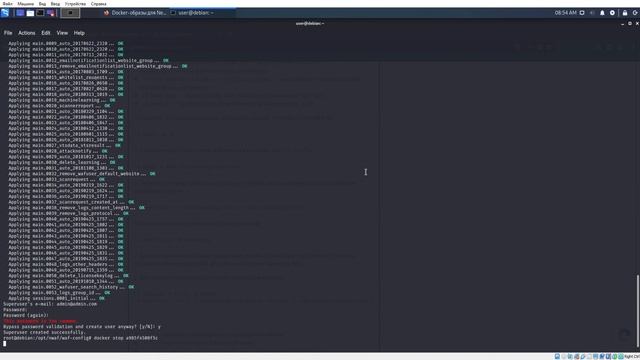Click the log out icon in panel
Viewport: 640px width, 360px height.
coord(635,13)
